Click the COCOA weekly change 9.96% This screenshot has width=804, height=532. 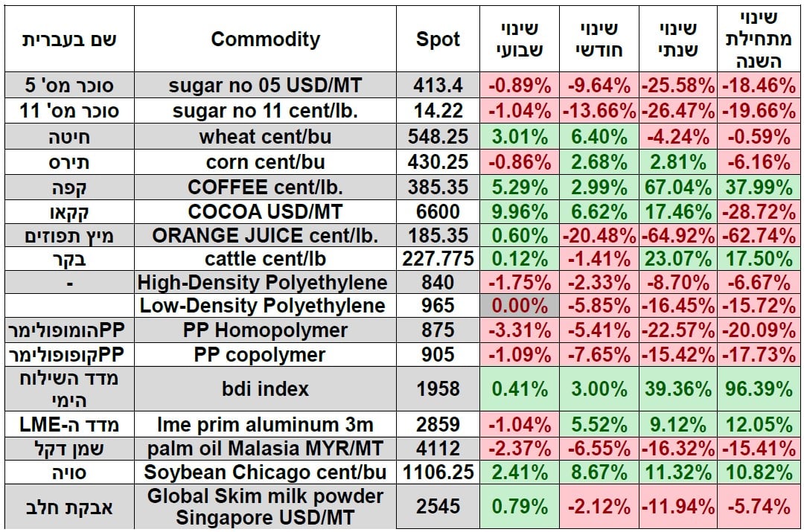tap(519, 213)
